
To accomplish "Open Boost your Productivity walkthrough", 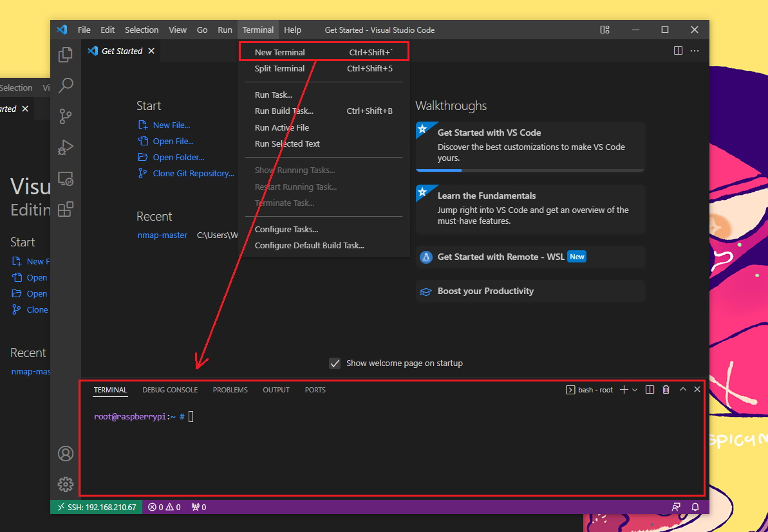I will coord(530,291).
